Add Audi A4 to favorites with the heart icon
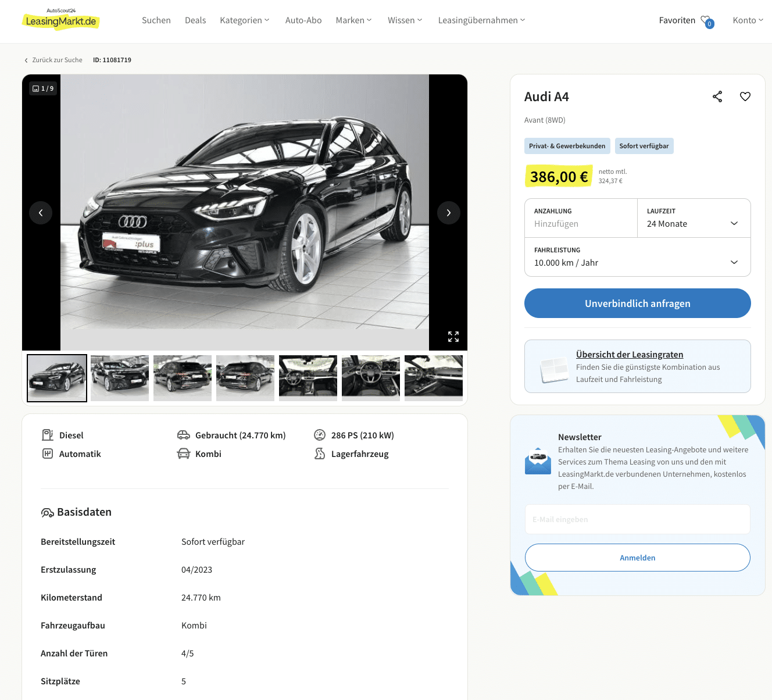The image size is (772, 700). tap(745, 97)
